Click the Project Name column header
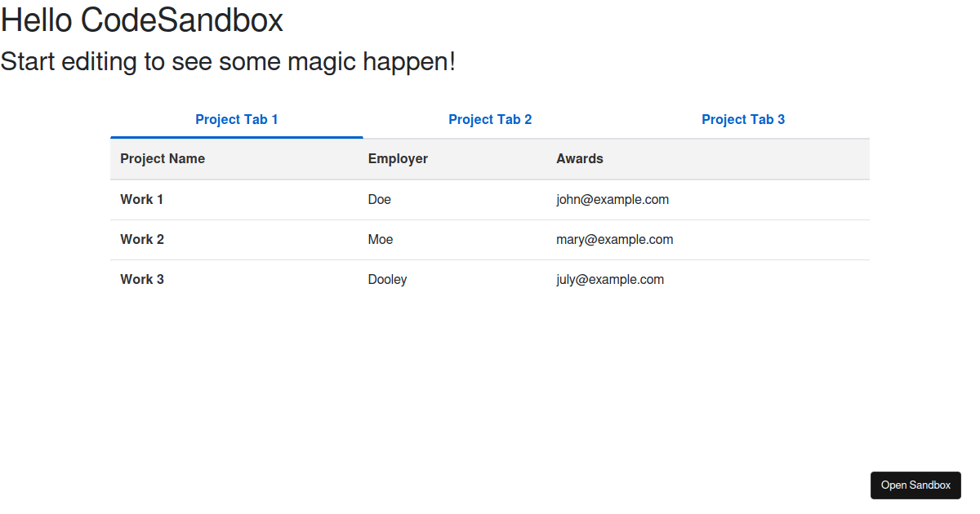The height and width of the screenshot is (514, 980). click(163, 158)
